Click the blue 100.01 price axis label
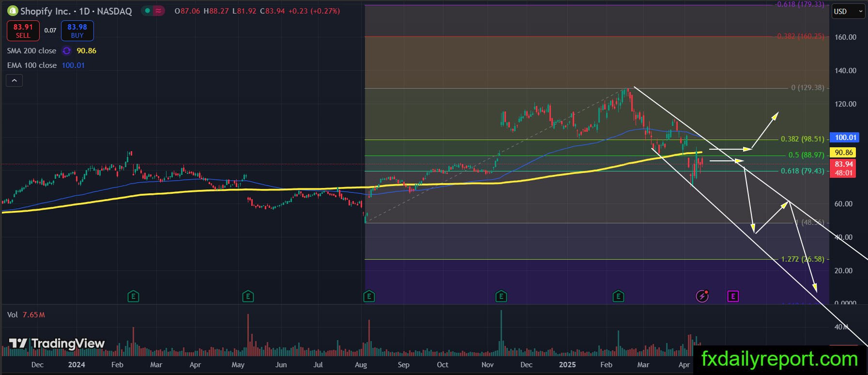Screen dimensions: 868x375 click(x=845, y=138)
